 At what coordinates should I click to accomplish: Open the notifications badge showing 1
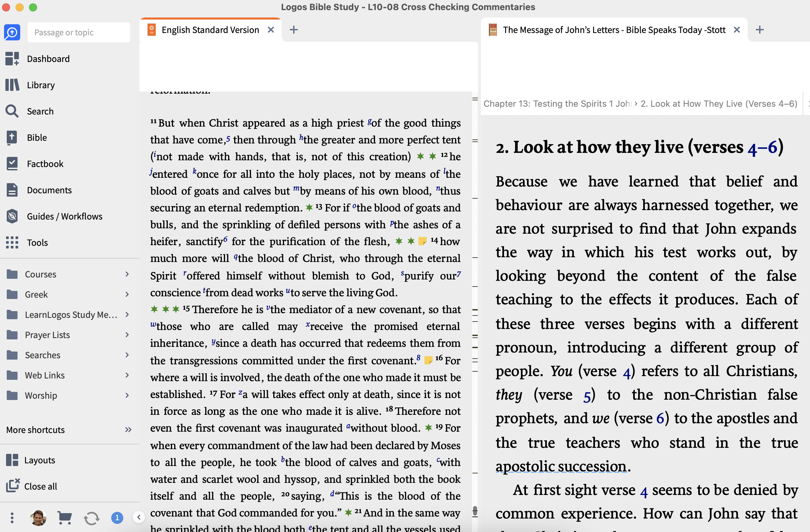[117, 518]
